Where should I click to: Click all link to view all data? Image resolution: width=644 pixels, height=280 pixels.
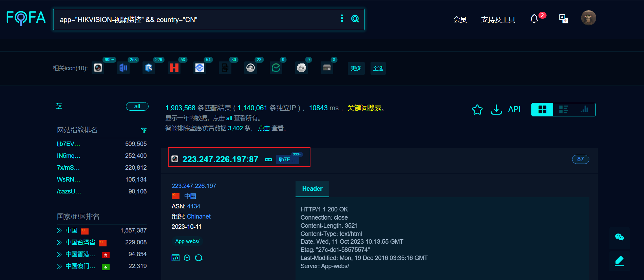pos(229,118)
